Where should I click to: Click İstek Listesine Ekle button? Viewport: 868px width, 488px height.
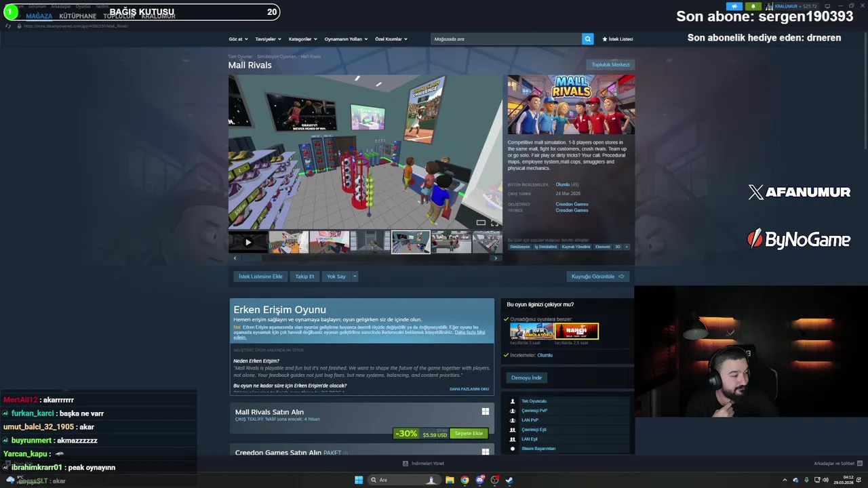[260, 276]
